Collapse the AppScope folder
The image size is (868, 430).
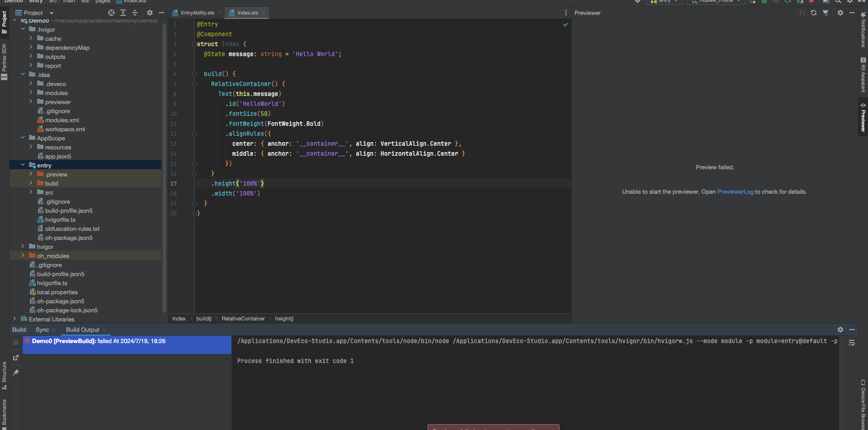point(23,138)
